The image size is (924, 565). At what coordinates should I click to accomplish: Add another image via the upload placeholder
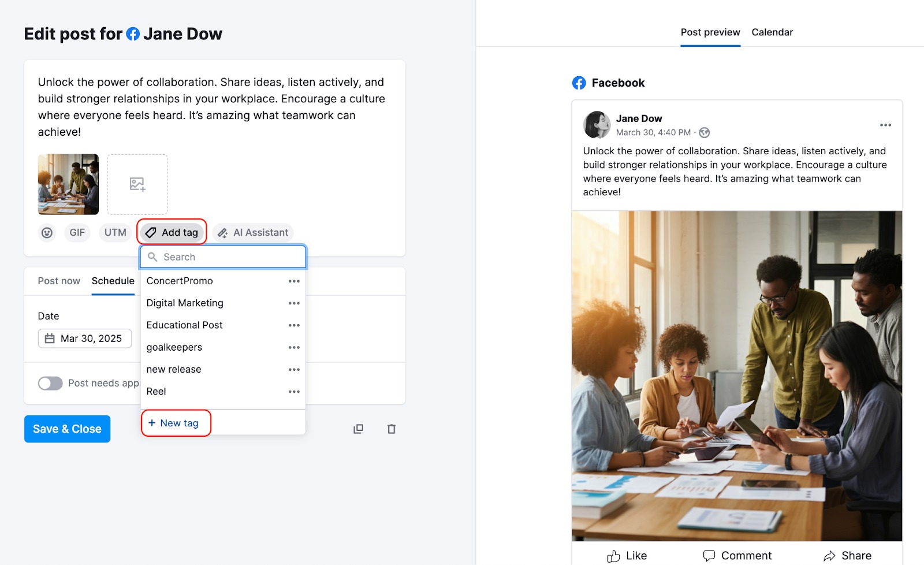click(x=137, y=184)
